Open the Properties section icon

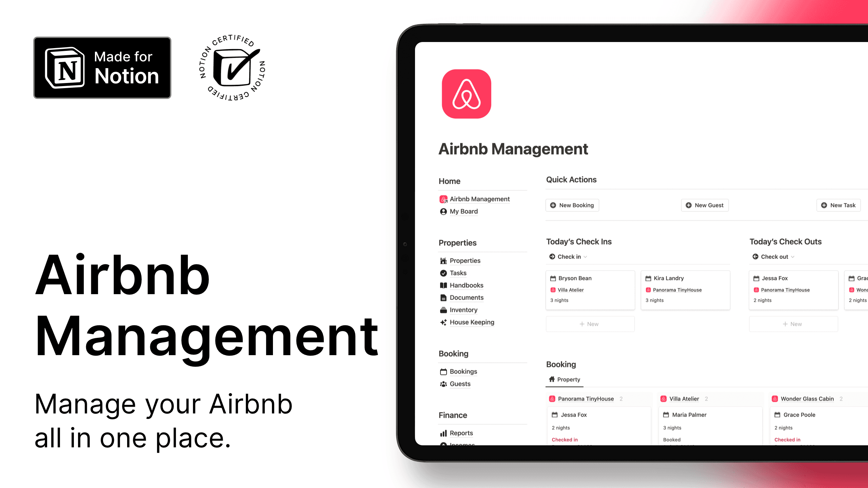443,260
